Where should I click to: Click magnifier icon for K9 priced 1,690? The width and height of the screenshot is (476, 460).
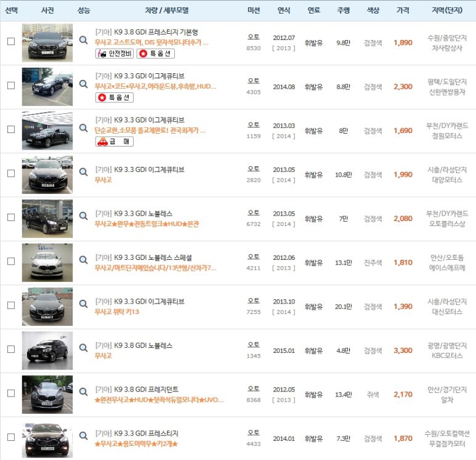tap(83, 128)
